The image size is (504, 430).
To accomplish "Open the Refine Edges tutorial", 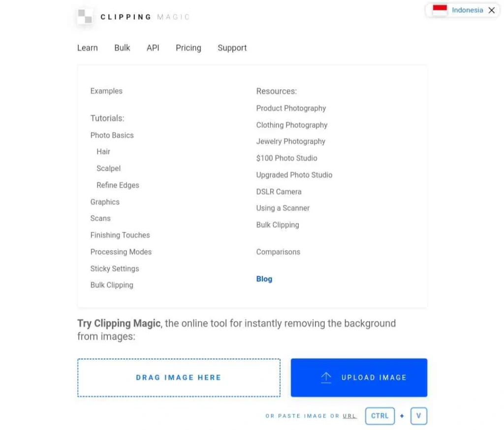I will tap(118, 185).
